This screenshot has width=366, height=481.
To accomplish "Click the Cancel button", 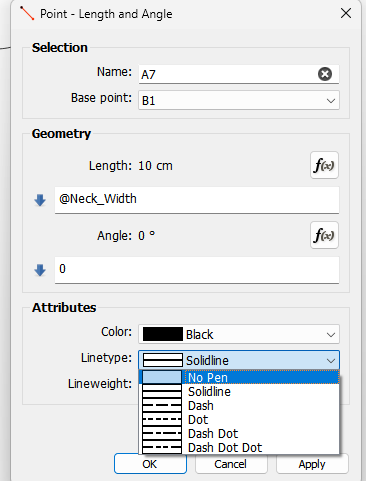I will click(231, 464).
